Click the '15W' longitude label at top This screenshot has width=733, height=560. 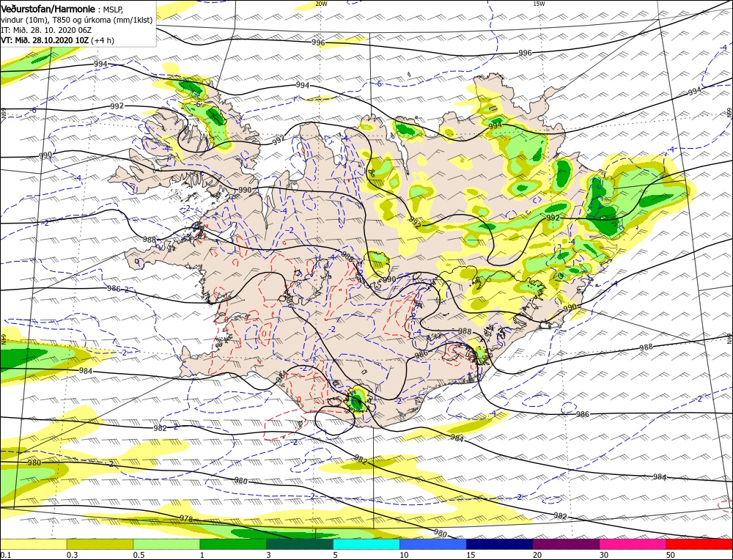[539, 4]
